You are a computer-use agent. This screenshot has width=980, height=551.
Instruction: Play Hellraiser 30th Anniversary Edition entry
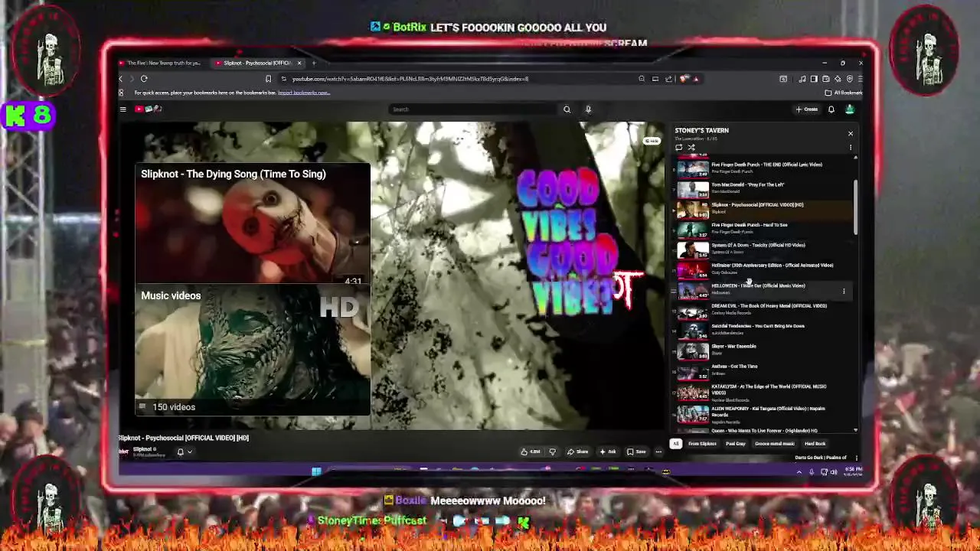[x=763, y=269]
